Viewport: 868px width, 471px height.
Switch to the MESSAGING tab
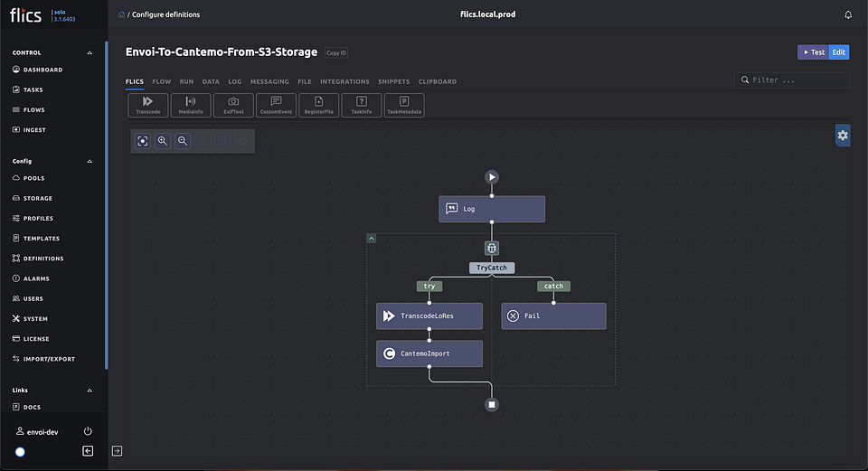click(x=269, y=81)
